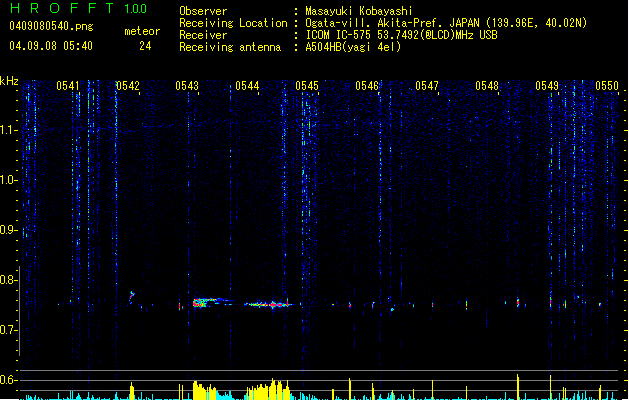Click the 1.0 kHz axis tick label

tap(8, 180)
